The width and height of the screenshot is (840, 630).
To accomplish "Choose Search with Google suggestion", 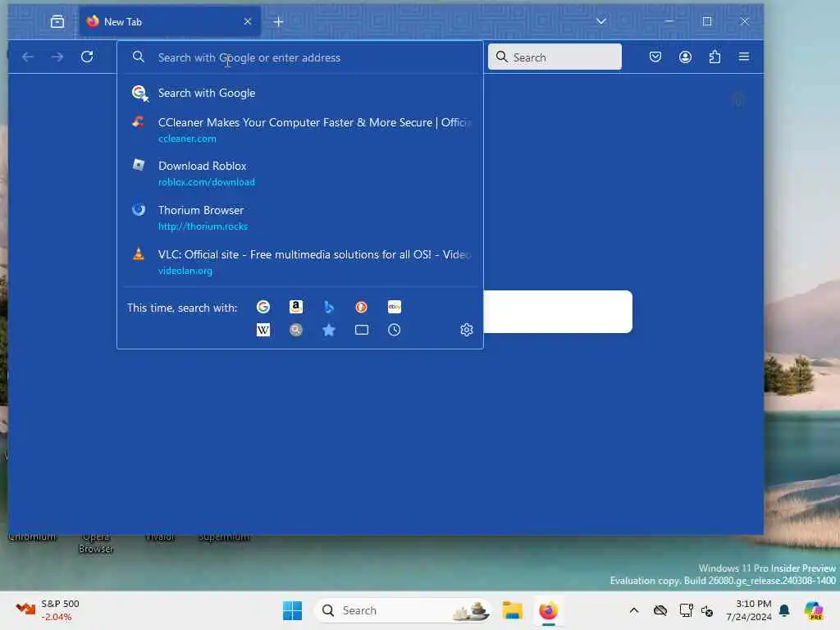I will tap(300, 94).
